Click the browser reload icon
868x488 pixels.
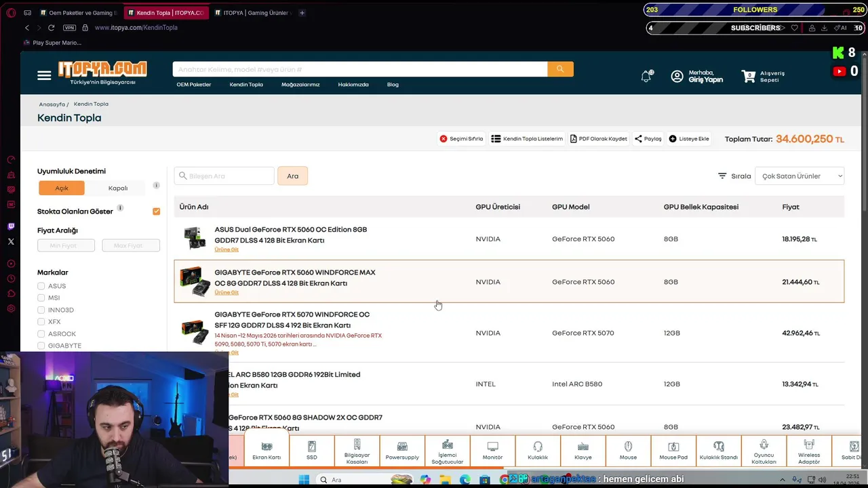(51, 28)
